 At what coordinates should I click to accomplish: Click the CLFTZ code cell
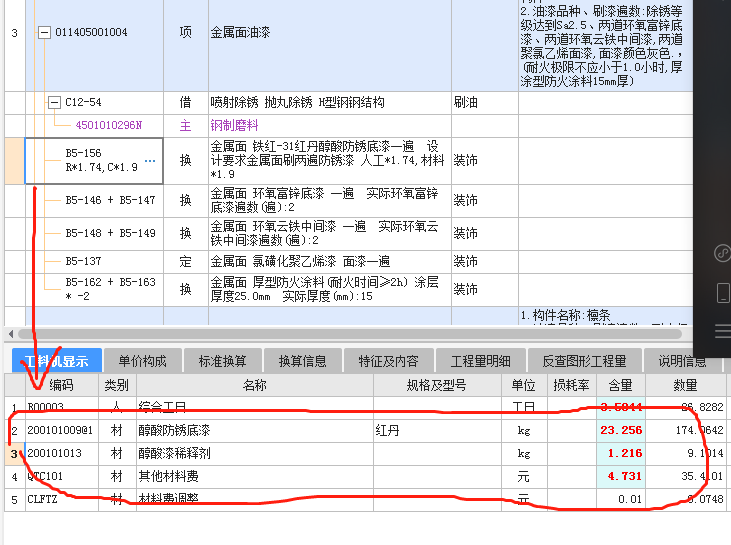(x=62, y=499)
